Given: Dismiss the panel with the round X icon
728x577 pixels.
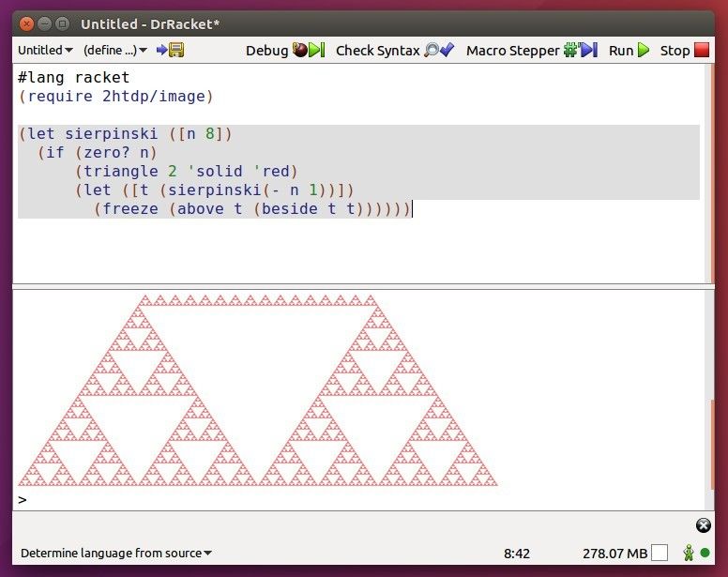Looking at the screenshot, I should click(x=704, y=525).
